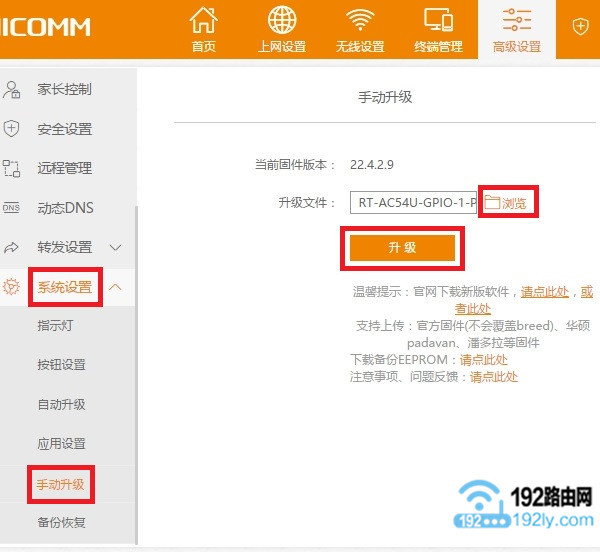Select 指示灯 in the sidebar
The height and width of the screenshot is (552, 600).
pos(54,326)
